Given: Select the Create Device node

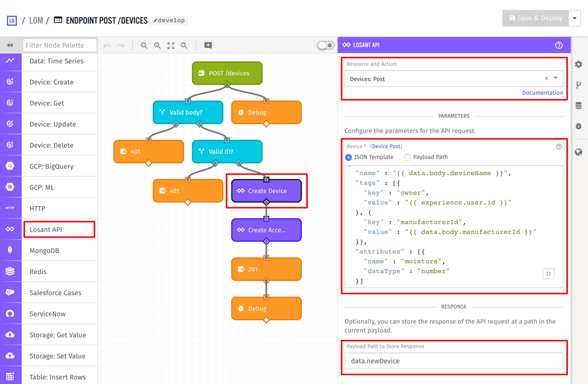Looking at the screenshot, I should click(267, 191).
